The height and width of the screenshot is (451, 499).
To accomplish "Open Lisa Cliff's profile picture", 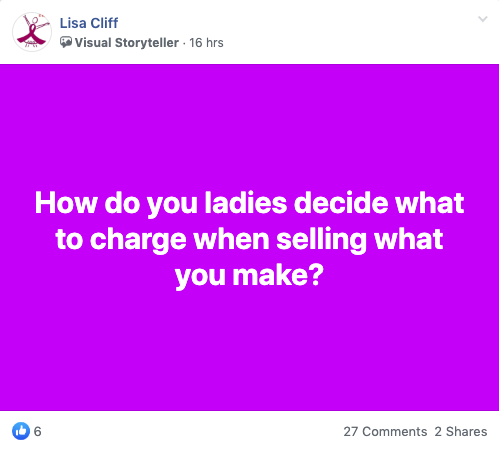I will [x=32, y=32].
